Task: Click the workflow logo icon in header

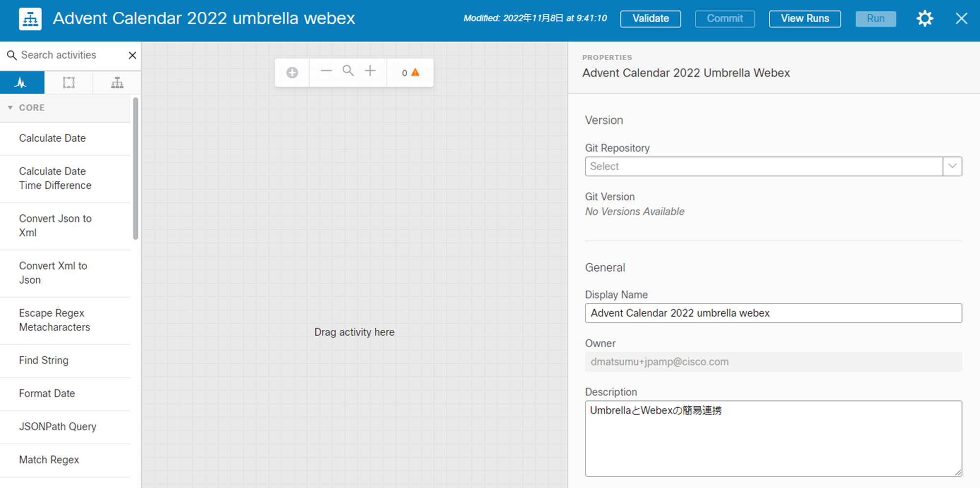Action: (30, 19)
